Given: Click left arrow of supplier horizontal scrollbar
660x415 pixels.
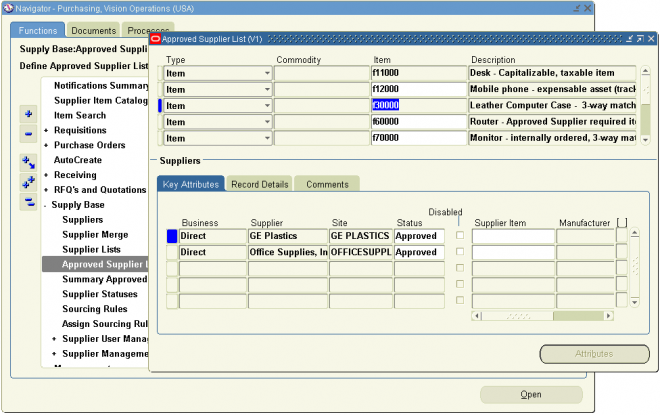Looking at the screenshot, I should (x=476, y=316).
